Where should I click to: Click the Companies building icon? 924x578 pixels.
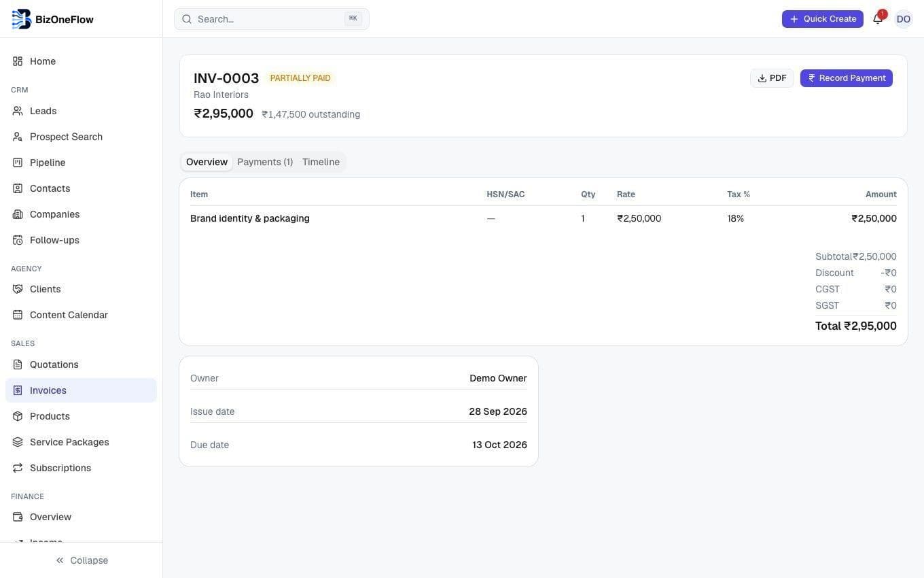(18, 214)
